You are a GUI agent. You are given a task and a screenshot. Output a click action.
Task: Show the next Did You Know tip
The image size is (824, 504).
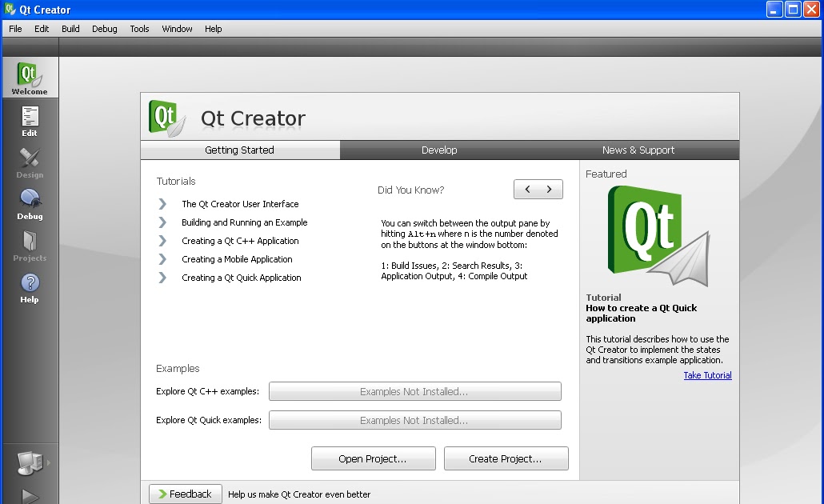tap(549, 189)
